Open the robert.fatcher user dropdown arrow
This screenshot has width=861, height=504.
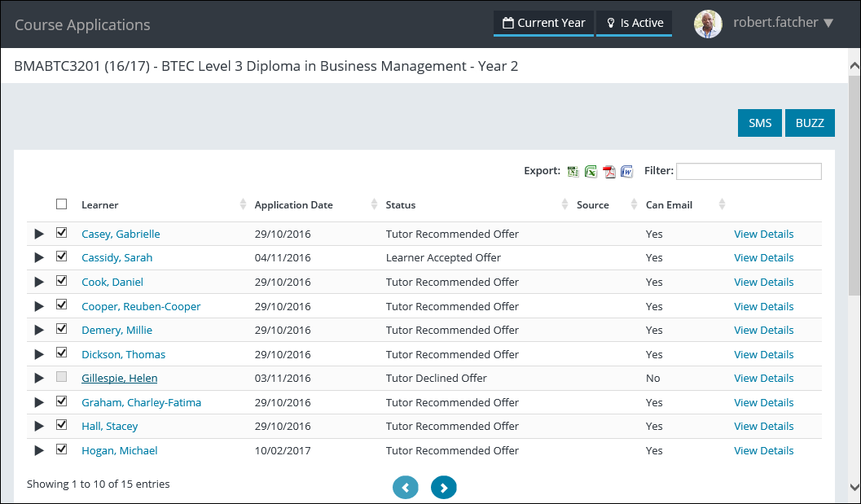click(828, 24)
